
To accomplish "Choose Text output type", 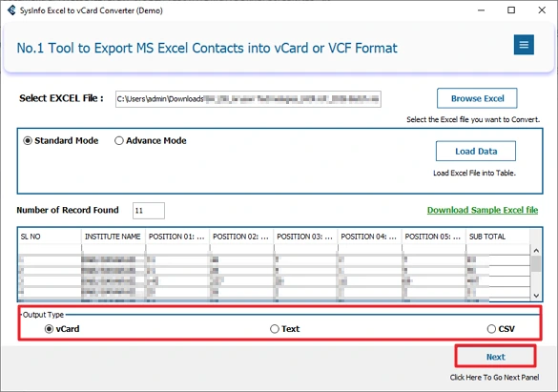I will click(284, 329).
